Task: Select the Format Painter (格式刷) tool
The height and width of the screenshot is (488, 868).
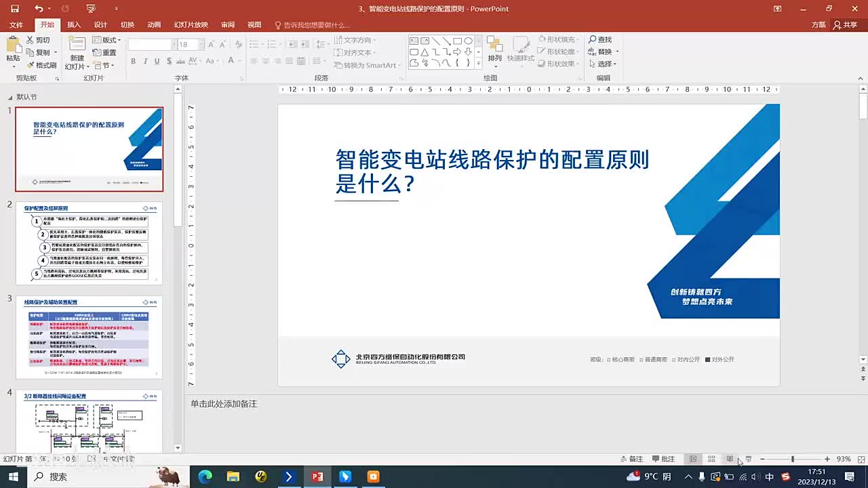Action: [x=41, y=65]
